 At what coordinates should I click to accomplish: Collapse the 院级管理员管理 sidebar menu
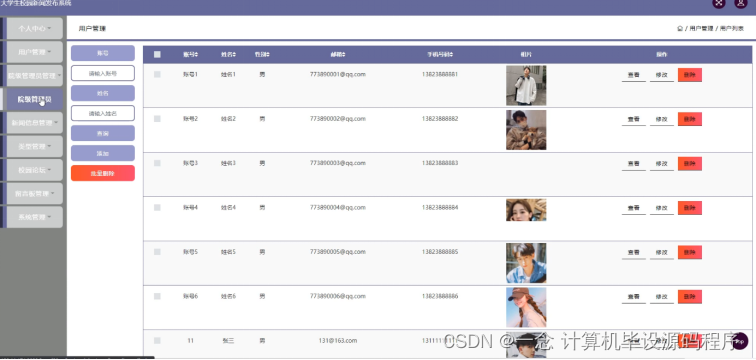[35, 75]
